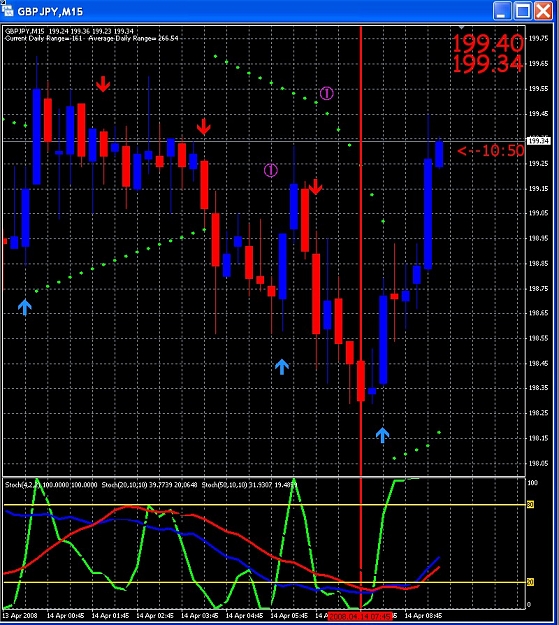Click 198.15 on the price scale

coord(538,438)
